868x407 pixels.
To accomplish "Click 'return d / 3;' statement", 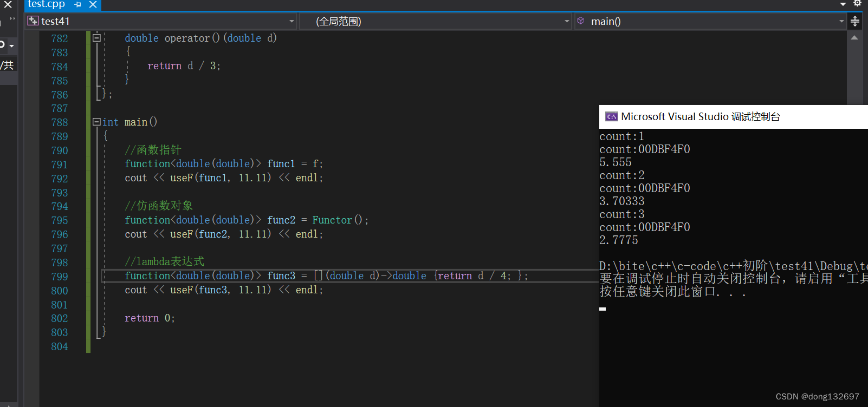I will [x=184, y=65].
